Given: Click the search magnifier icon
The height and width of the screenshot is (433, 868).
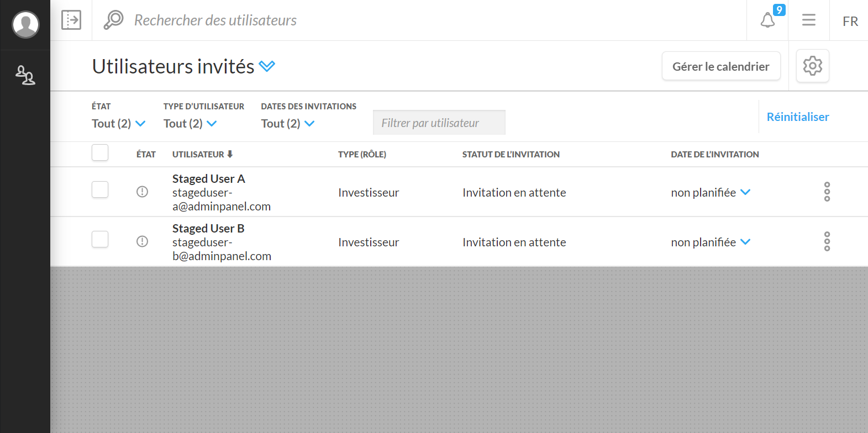Looking at the screenshot, I should [x=113, y=20].
